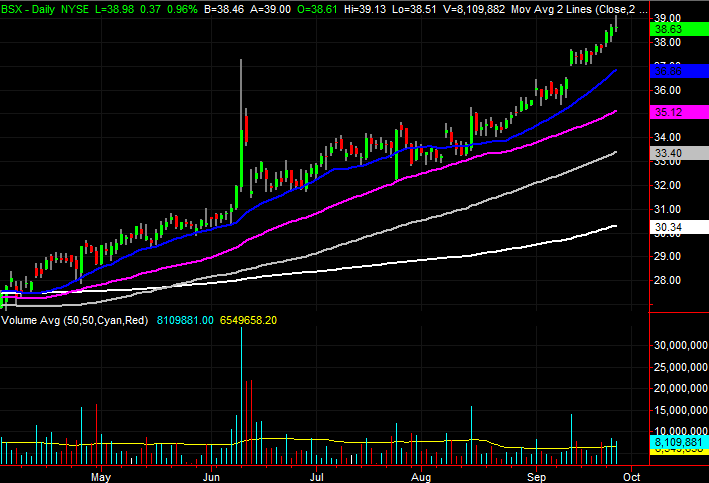The width and height of the screenshot is (709, 483).
Task: Click the Volume Avg (50,50,Cyan,Red) label
Action: coord(75,320)
